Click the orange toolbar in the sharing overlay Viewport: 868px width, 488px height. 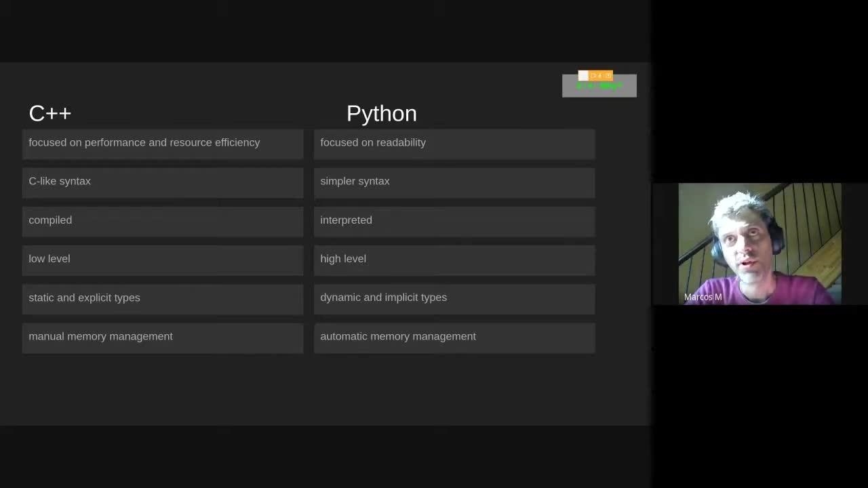click(x=601, y=76)
